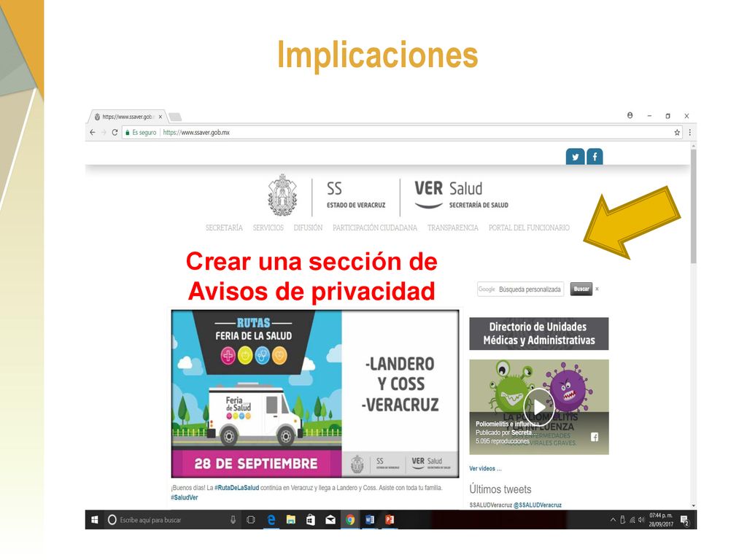The height and width of the screenshot is (560, 747).
Task: Switch to Word in the taskbar
Action: (x=370, y=519)
